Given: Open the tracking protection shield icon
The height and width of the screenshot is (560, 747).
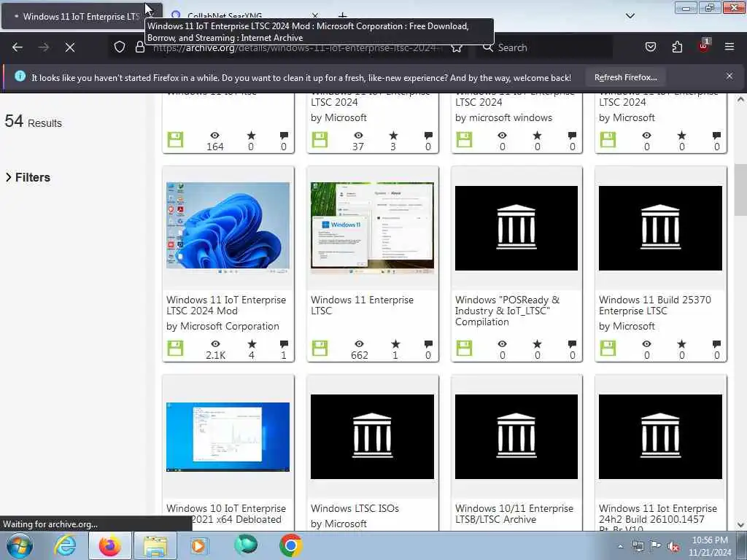Looking at the screenshot, I should tap(120, 47).
